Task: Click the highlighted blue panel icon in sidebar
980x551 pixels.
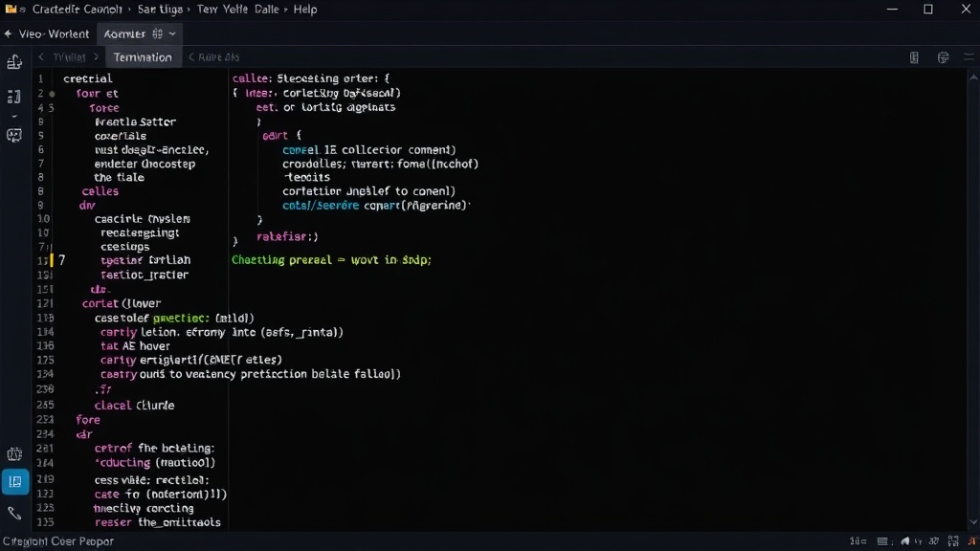Action: pyautogui.click(x=15, y=482)
